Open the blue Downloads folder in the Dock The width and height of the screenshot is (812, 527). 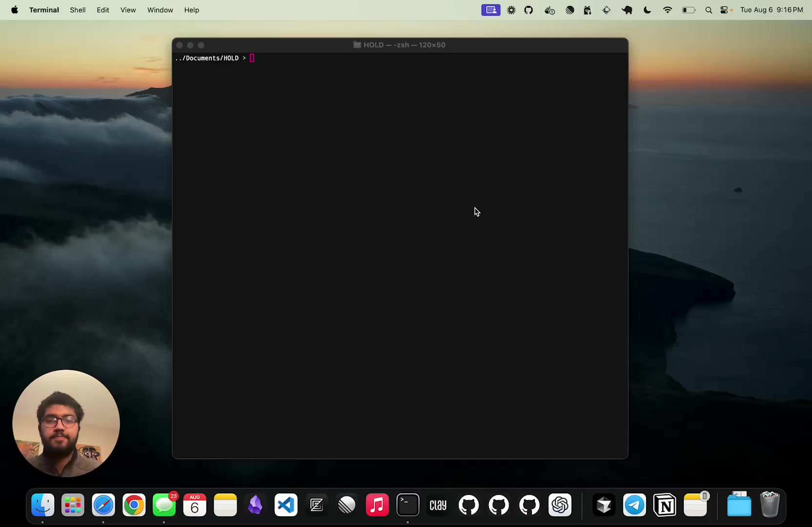pyautogui.click(x=739, y=504)
